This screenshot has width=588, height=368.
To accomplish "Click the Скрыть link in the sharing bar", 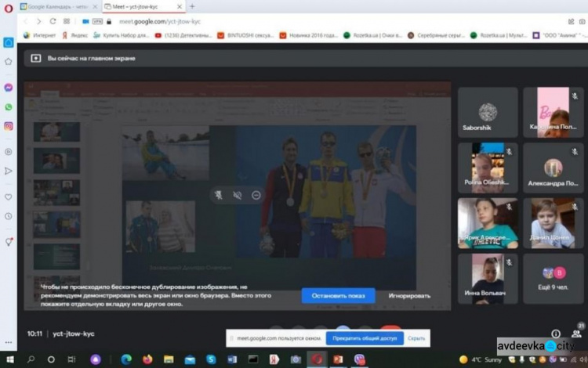I will [416, 338].
